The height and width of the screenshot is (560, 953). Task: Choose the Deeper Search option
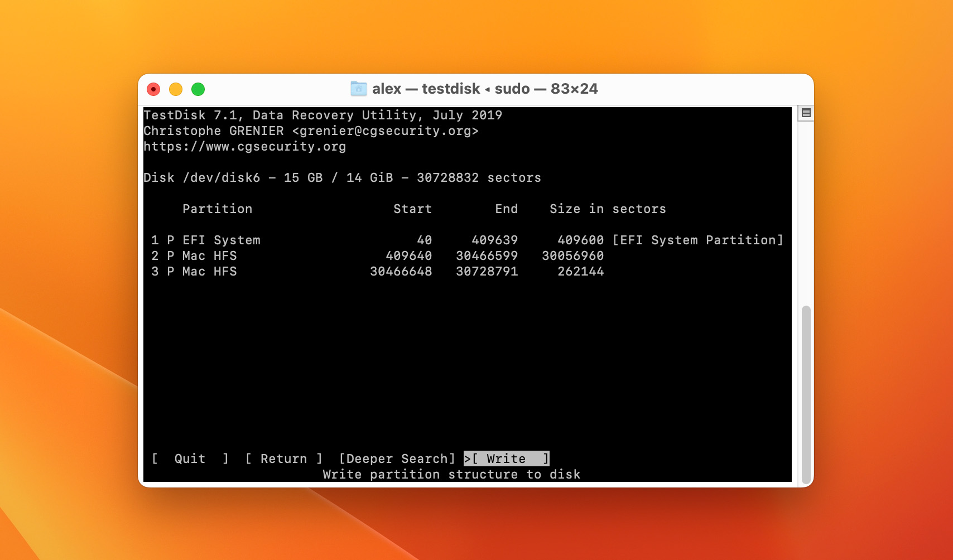click(x=397, y=458)
